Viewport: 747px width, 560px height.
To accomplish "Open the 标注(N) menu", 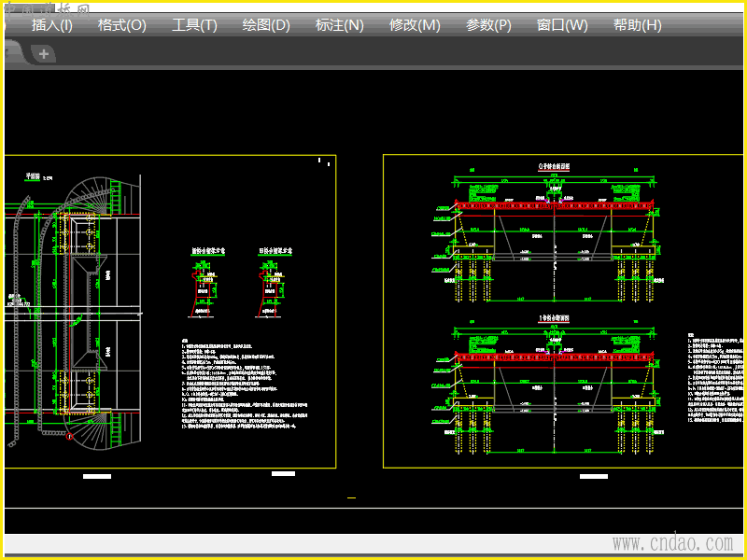I will coord(339,25).
